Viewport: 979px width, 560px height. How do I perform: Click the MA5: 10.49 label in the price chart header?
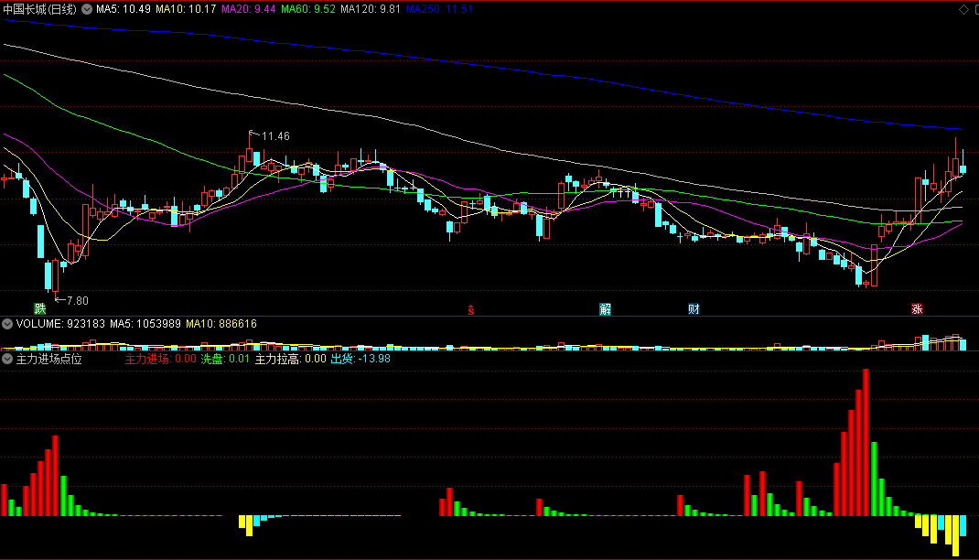(x=123, y=9)
